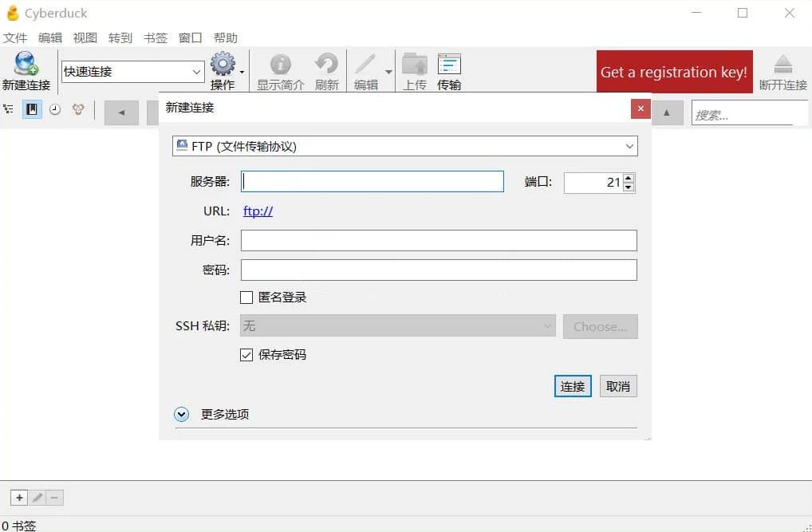Expand the 更多选项 more options section
This screenshot has width=812, height=532.
tap(181, 415)
